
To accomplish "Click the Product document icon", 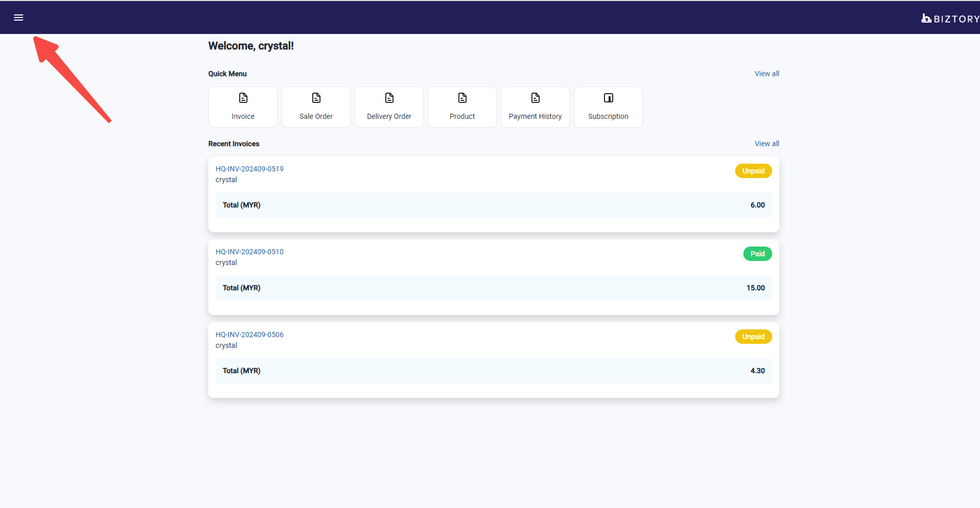I will click(x=462, y=98).
